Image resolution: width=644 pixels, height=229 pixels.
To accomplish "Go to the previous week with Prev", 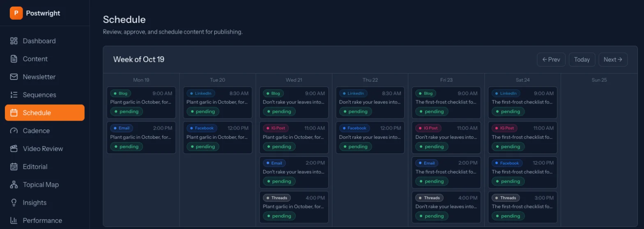I will pos(551,60).
